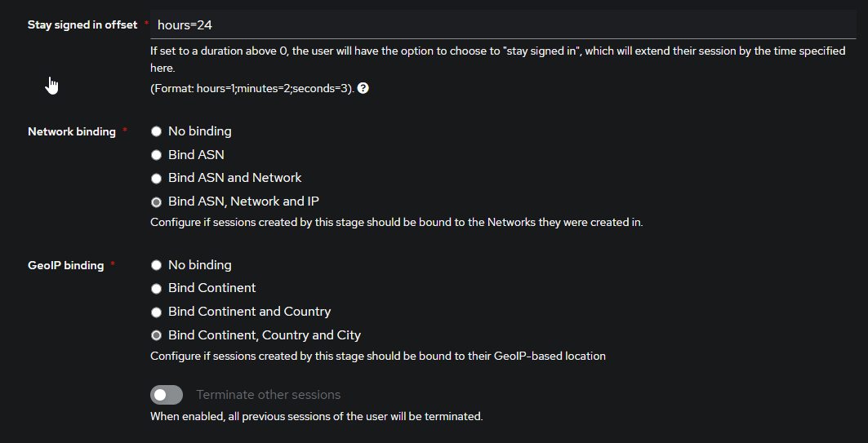868x443 pixels.
Task: Select the Network binding 'No binding' radio
Action: pyautogui.click(x=156, y=131)
